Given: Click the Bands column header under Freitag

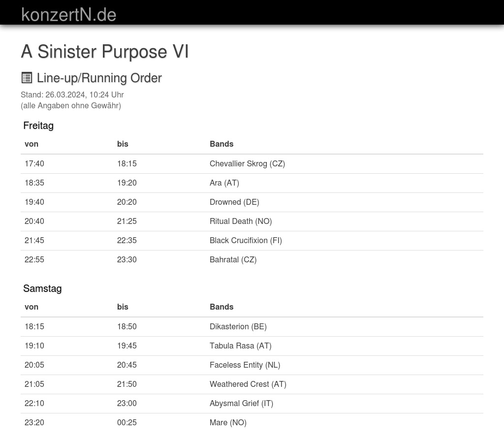Looking at the screenshot, I should tap(221, 144).
